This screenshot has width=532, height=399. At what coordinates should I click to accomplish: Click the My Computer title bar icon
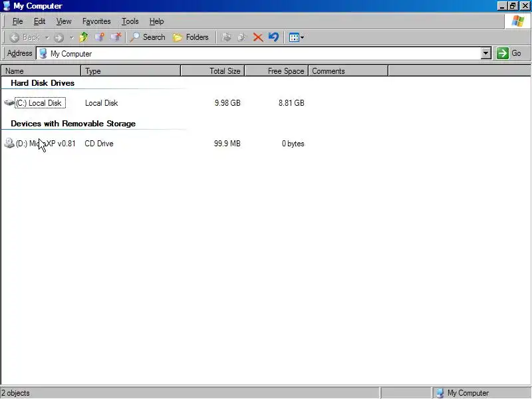(7, 6)
